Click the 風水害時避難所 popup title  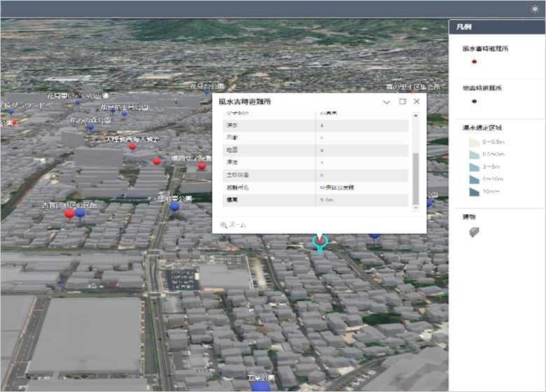point(244,101)
